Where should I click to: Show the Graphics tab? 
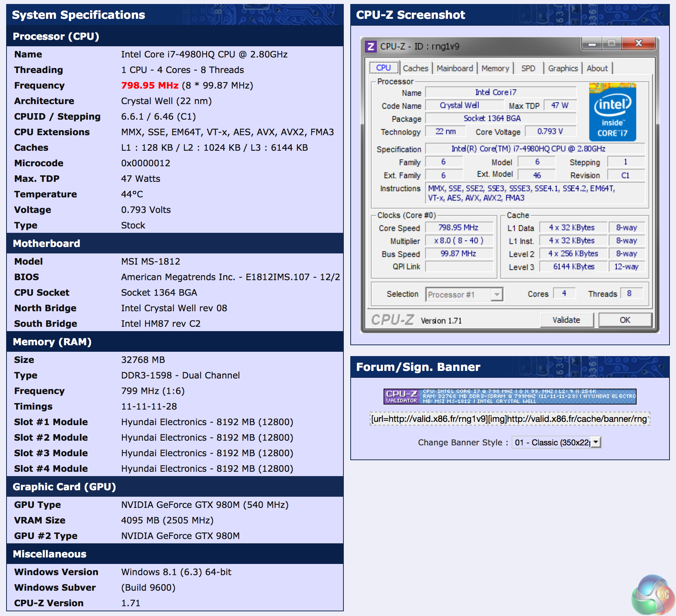tap(563, 68)
